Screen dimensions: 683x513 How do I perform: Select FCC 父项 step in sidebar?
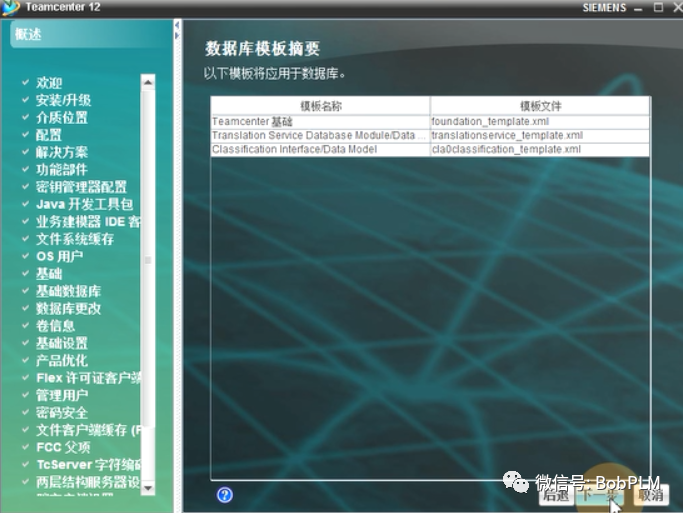(63, 447)
